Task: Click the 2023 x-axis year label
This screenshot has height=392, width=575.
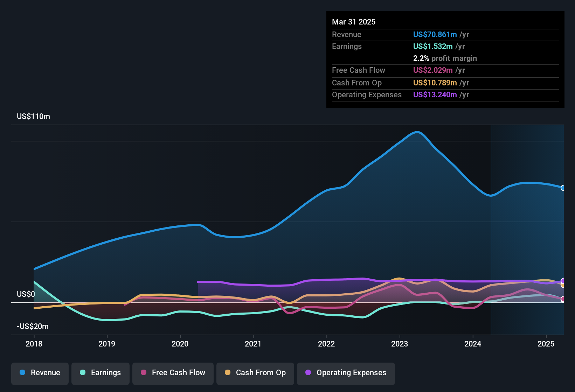Action: [400, 344]
